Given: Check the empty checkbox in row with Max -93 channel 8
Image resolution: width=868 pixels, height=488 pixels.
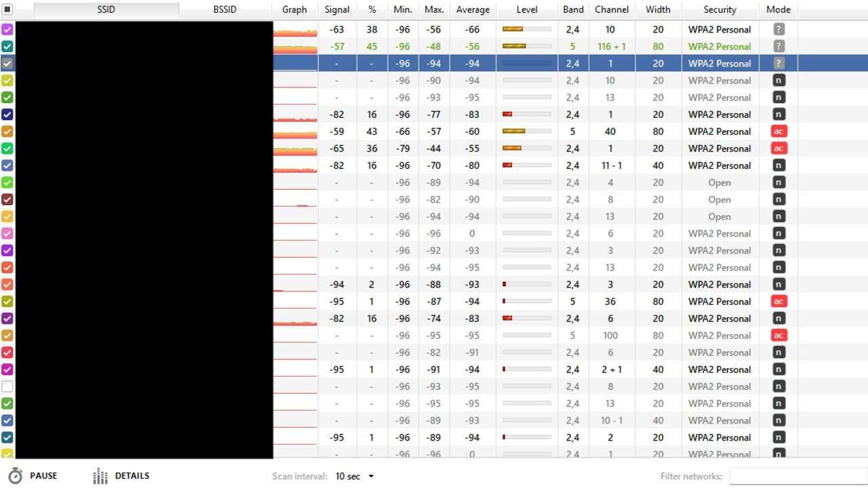Looking at the screenshot, I should 7,386.
